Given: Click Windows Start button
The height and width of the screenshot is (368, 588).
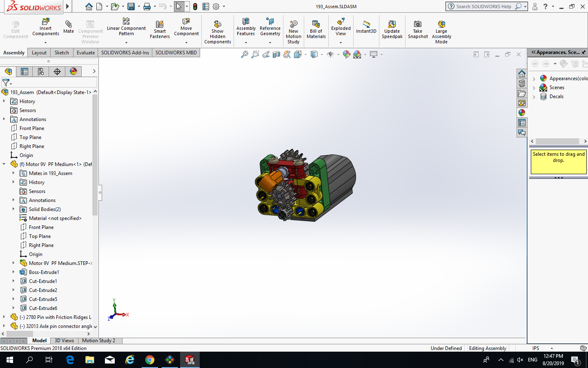Looking at the screenshot, I should pos(10,360).
